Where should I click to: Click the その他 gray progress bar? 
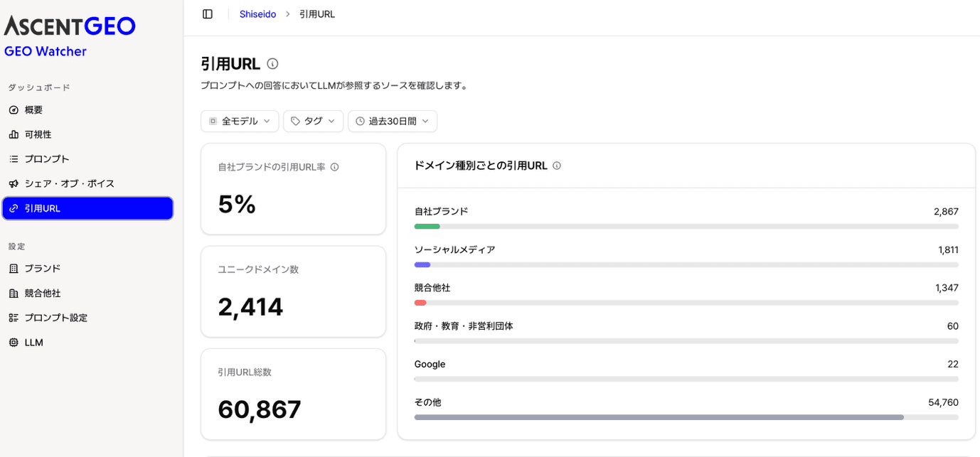[659, 417]
